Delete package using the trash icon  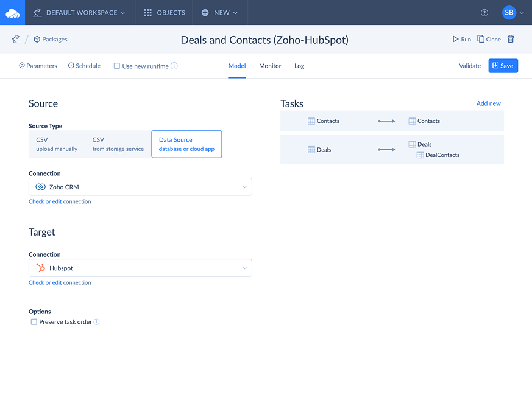click(511, 39)
